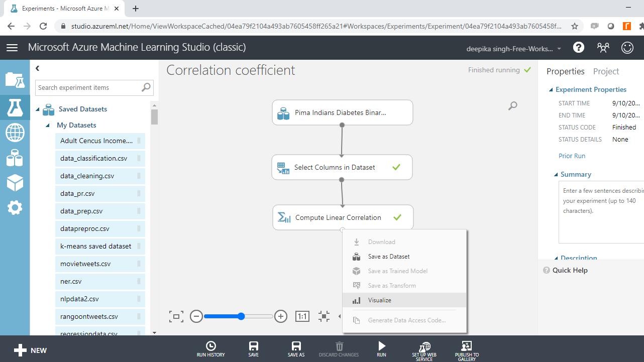This screenshot has height=362, width=644.
Task: Select the movietweets.csv dataset
Action: 100,264
